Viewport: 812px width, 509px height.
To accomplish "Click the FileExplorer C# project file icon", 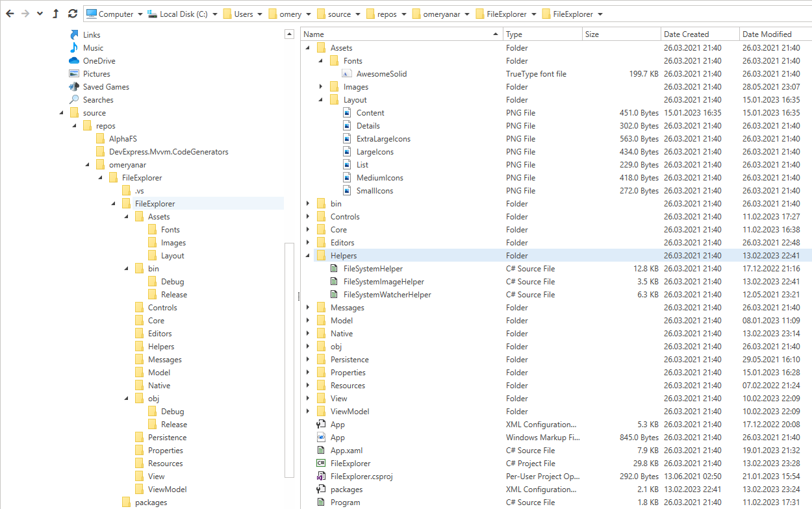I will [x=321, y=464].
